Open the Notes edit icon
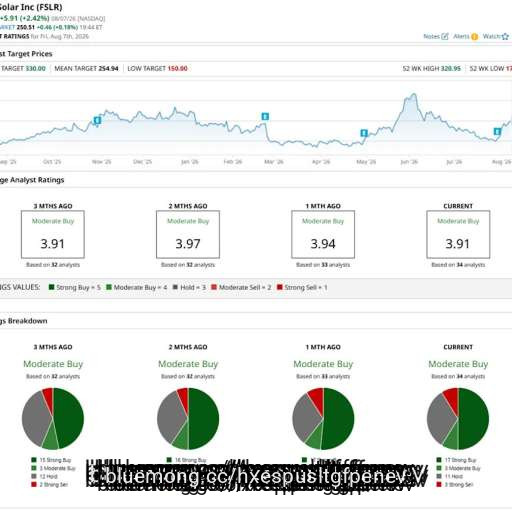This screenshot has height=512, width=512. [x=445, y=36]
